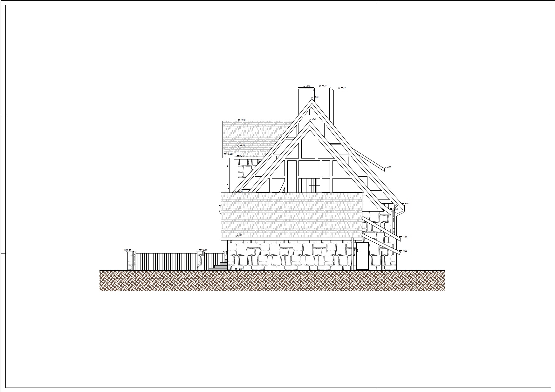The width and height of the screenshot is (555, 392).
Task: Select the +9,13 chimney elevation marker
Action: click(339, 88)
